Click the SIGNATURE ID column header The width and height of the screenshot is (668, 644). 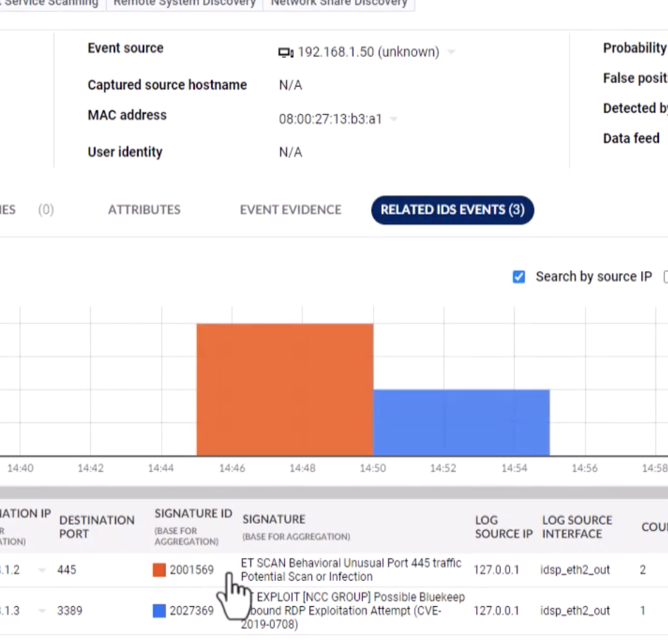[x=193, y=514]
